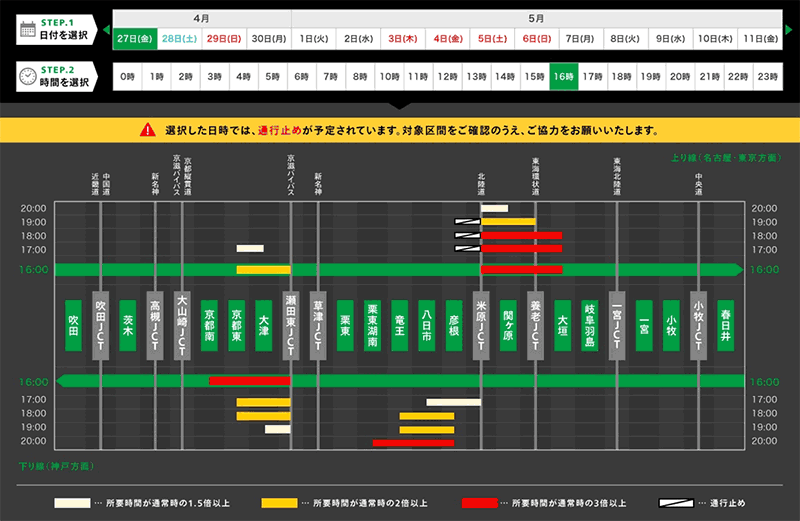This screenshot has width=800, height=521.
Task: Click the 瀬田東JCT junction box
Action: point(291,326)
